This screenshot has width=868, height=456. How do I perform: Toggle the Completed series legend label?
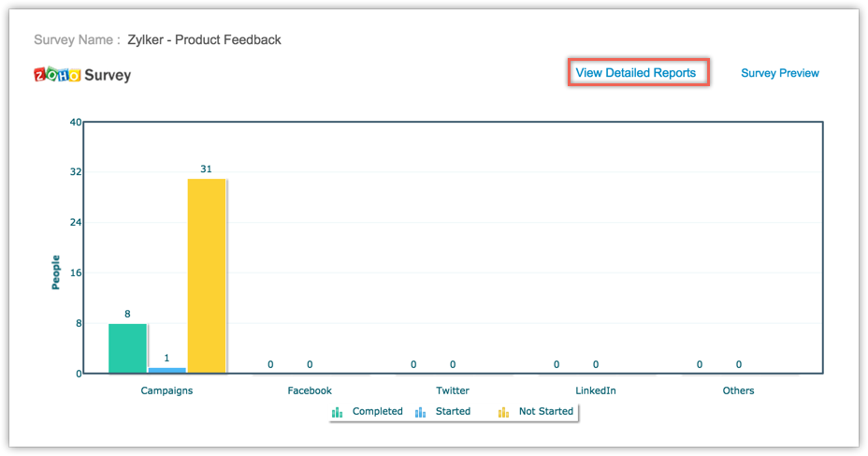tap(377, 412)
